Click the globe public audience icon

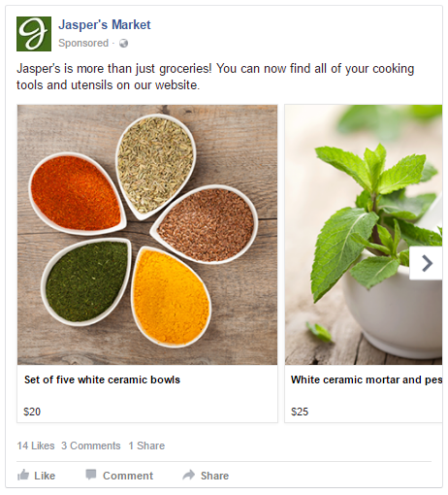(x=123, y=43)
